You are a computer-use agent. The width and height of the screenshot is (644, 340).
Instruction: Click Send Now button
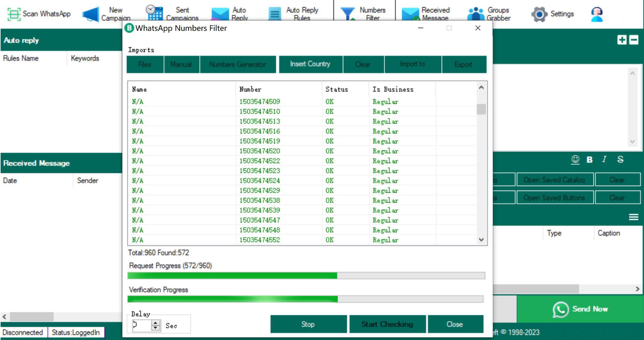pyautogui.click(x=580, y=309)
